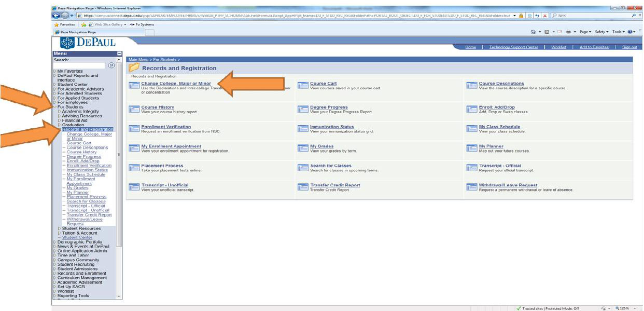Click the Immunization Status grid icon
The height and width of the screenshot is (311, 644).
click(303, 128)
